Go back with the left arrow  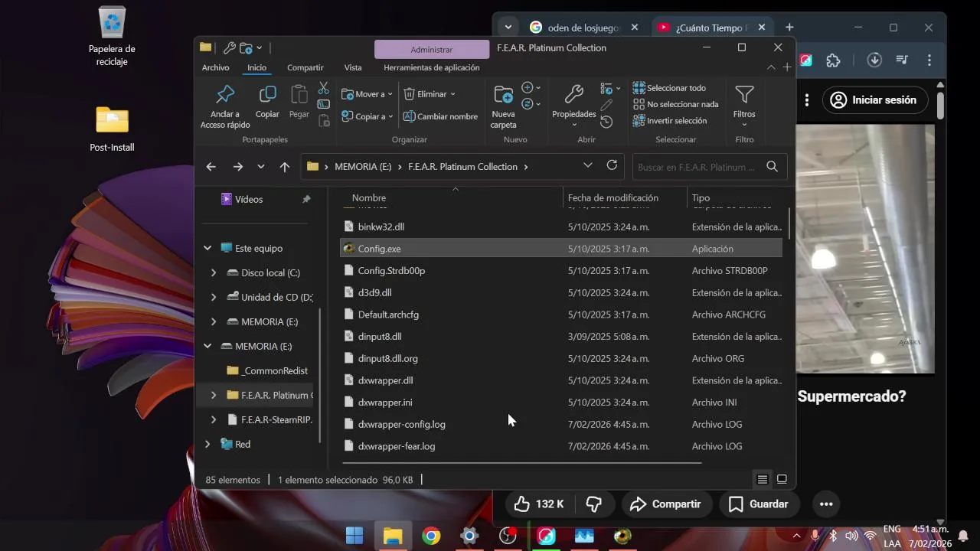211,167
